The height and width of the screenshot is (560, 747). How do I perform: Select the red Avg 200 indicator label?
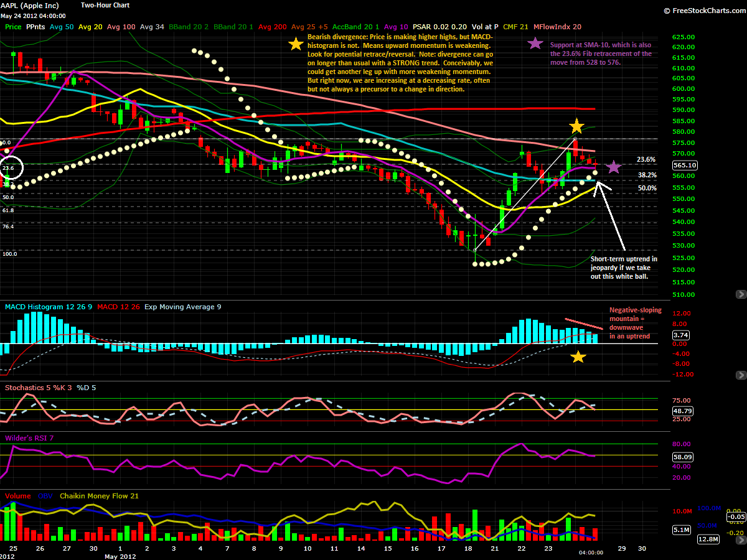[273, 27]
